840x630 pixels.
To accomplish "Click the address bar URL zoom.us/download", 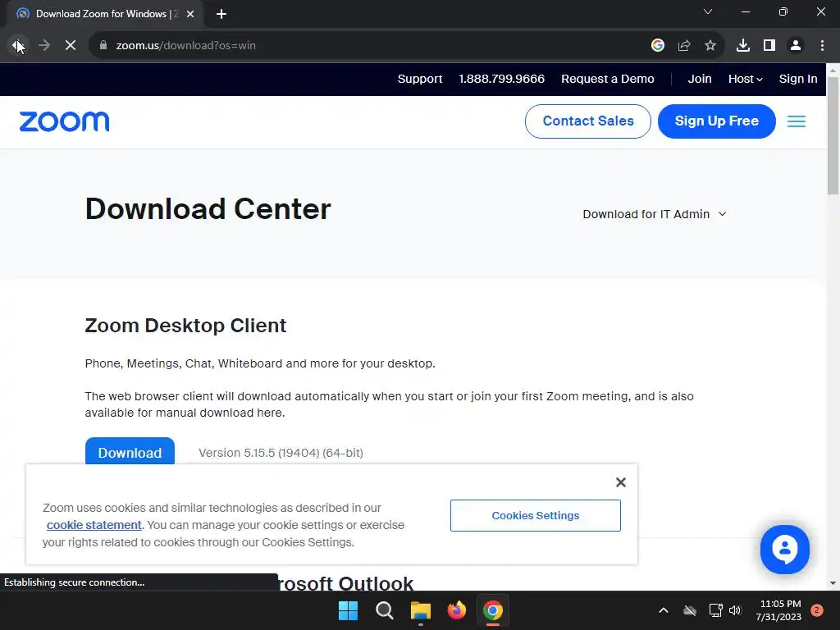I will pos(186,46).
